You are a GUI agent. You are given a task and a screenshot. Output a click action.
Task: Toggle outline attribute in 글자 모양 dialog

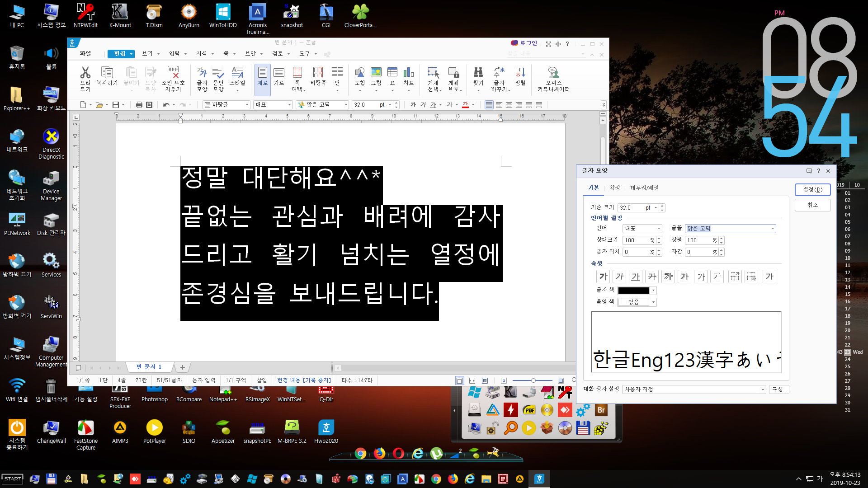click(x=668, y=277)
